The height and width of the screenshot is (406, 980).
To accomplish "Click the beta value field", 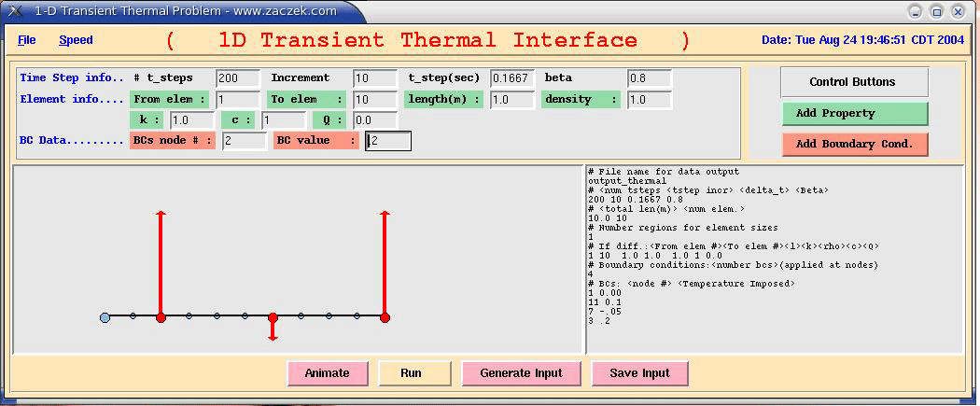I will (x=649, y=78).
